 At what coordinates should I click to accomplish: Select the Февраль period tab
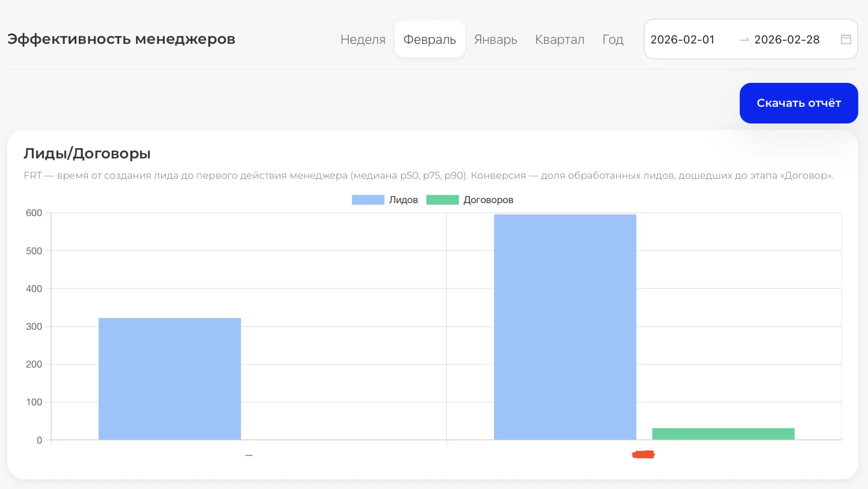[429, 39]
